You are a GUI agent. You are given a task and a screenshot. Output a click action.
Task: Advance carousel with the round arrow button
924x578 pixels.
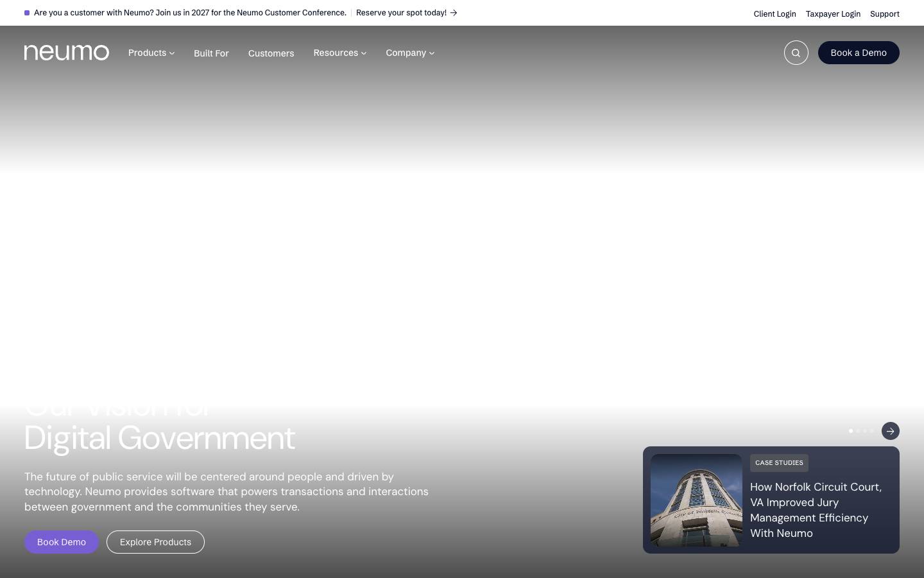[891, 431]
